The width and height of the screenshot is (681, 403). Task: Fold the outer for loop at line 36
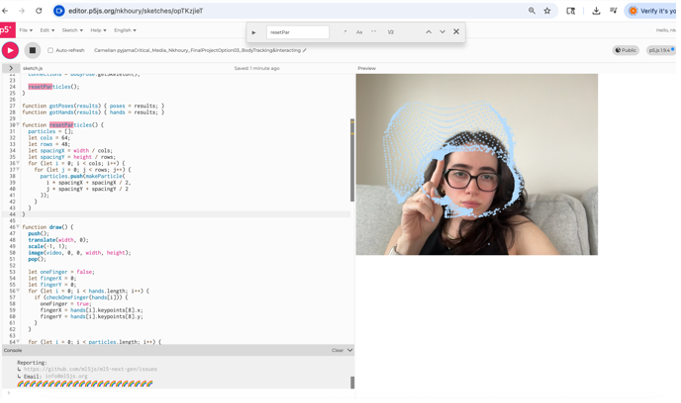click(x=18, y=163)
